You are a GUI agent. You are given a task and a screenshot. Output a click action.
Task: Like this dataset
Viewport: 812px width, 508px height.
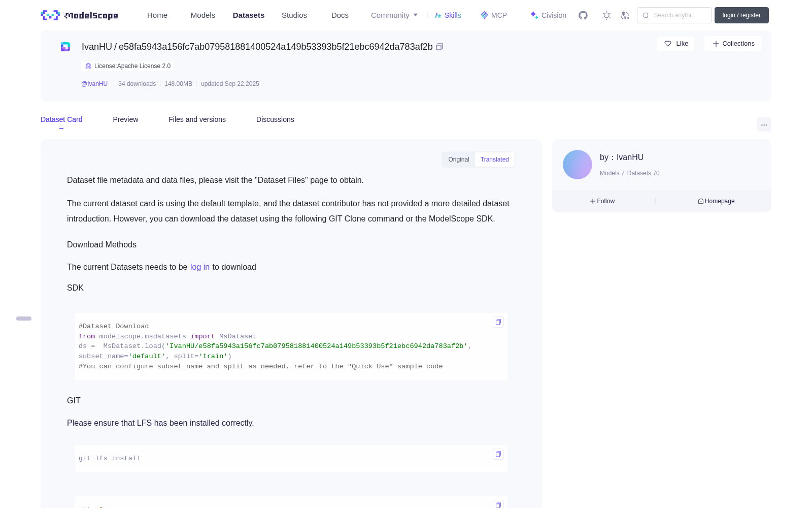[676, 44]
